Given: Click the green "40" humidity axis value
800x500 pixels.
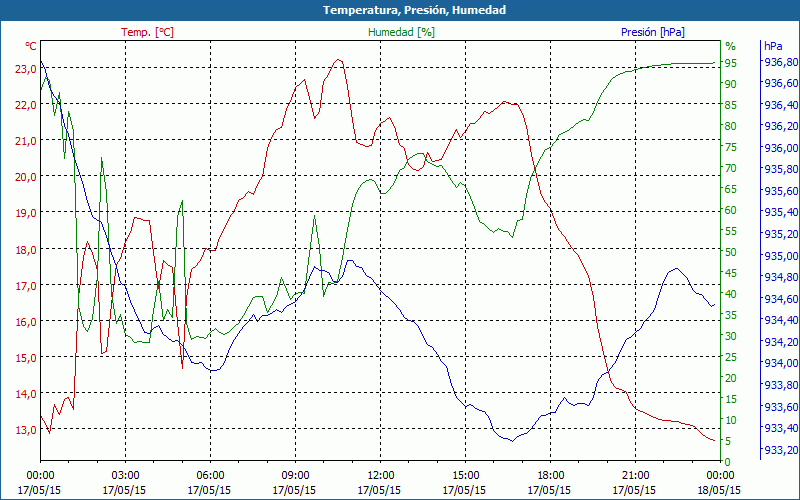Looking at the screenshot, I should (x=731, y=294).
